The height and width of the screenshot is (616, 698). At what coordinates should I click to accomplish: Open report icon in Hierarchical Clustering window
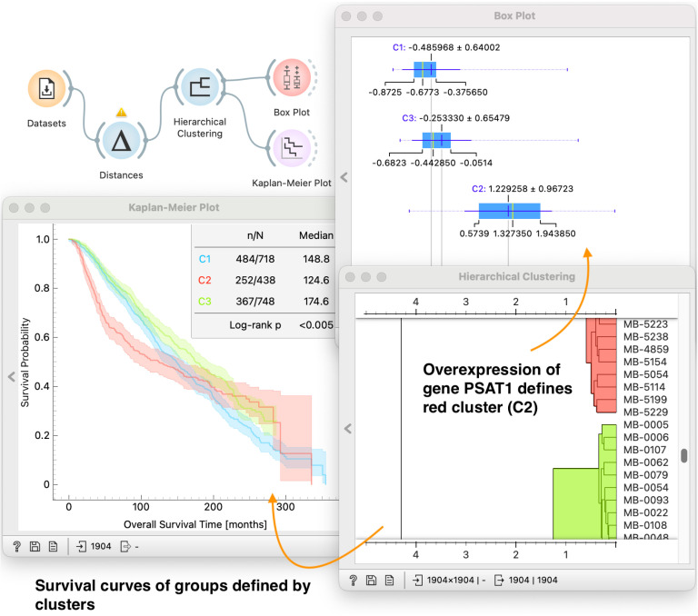coord(390,580)
